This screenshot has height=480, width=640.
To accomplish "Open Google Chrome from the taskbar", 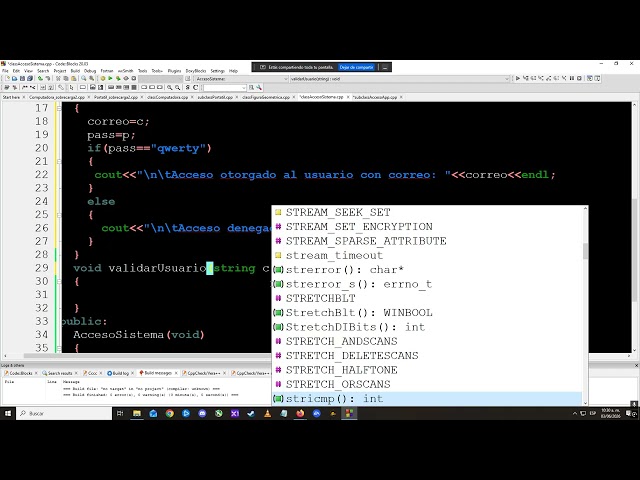I will pyautogui.click(x=169, y=413).
